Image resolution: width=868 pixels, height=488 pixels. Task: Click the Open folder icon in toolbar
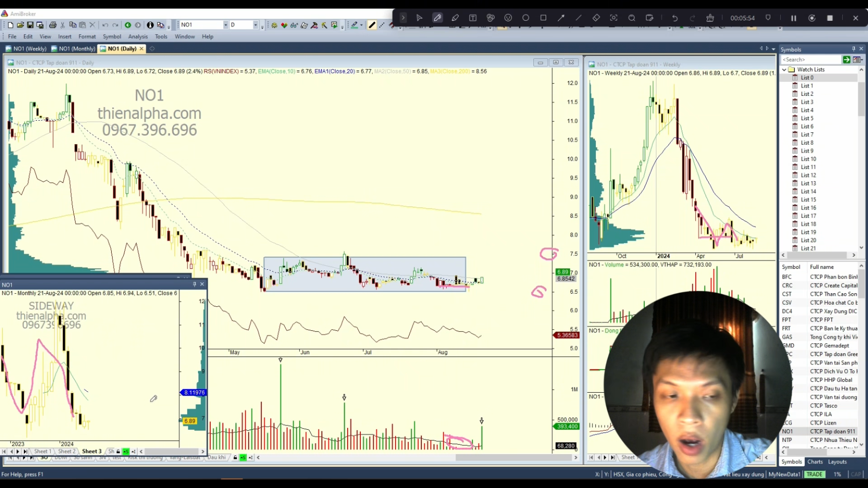click(x=20, y=25)
